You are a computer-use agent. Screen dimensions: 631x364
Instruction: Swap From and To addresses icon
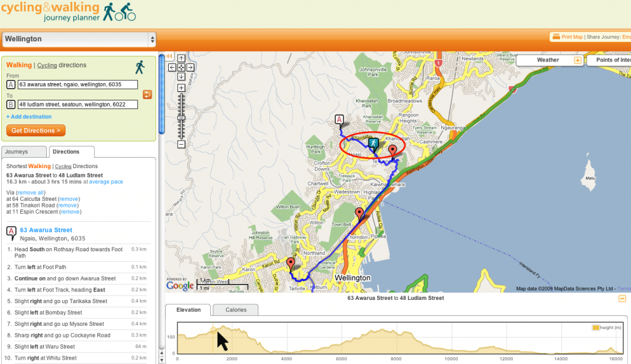coord(147,94)
